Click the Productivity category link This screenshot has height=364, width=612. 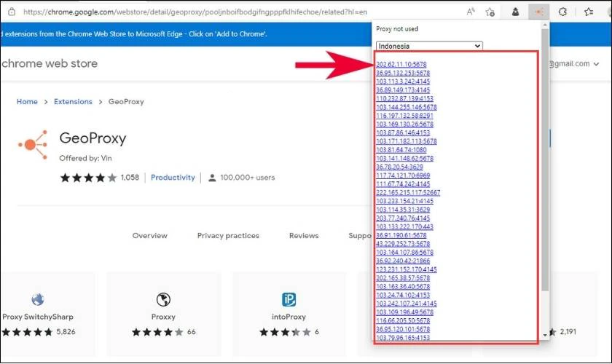[173, 178]
